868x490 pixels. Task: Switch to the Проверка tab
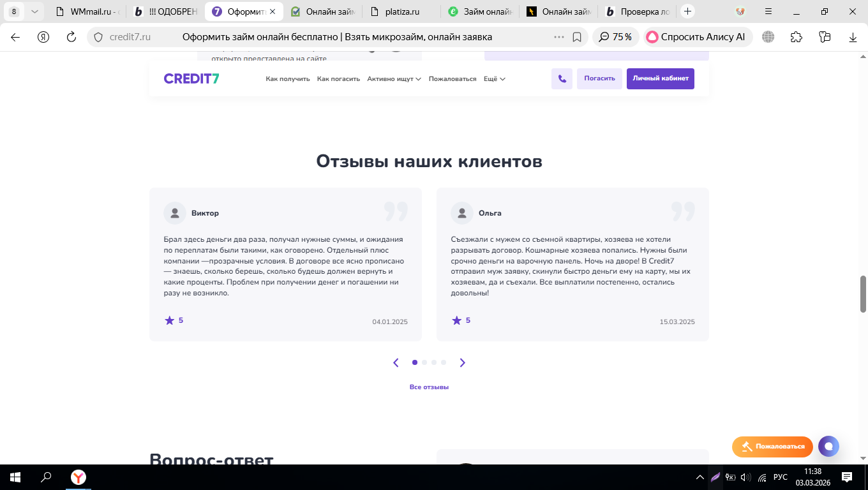click(x=636, y=11)
